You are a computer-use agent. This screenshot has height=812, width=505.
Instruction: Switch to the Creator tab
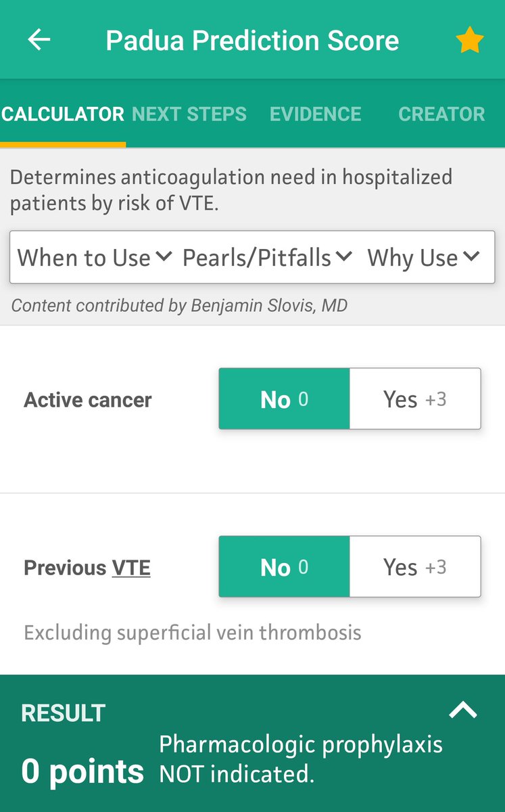click(441, 114)
